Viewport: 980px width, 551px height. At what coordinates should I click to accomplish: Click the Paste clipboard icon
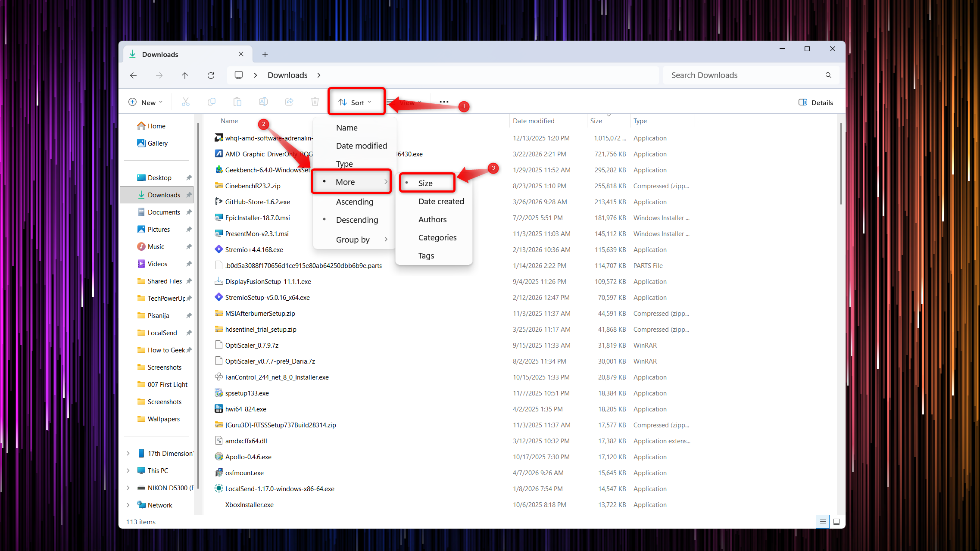coord(237,102)
